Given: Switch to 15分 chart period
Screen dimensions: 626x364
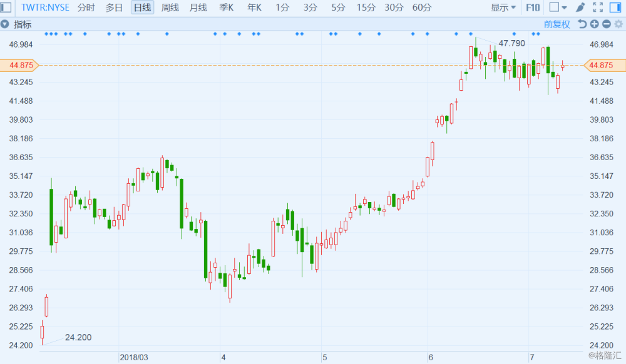Looking at the screenshot, I should tap(366, 8).
